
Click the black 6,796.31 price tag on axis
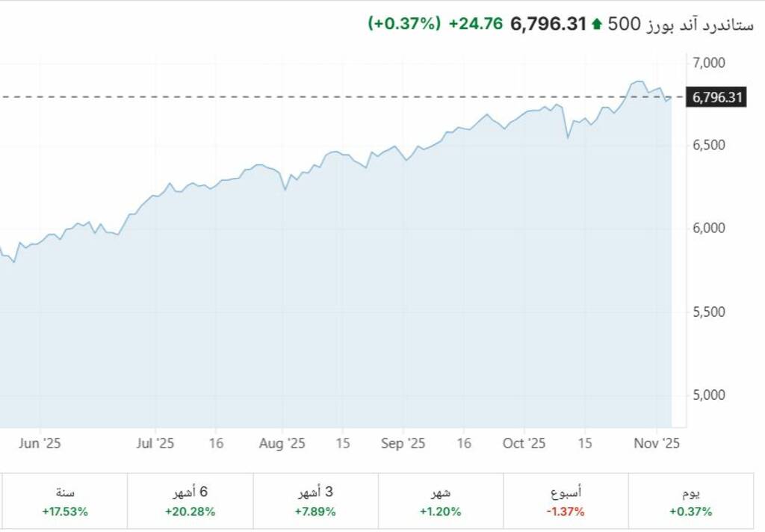717,97
